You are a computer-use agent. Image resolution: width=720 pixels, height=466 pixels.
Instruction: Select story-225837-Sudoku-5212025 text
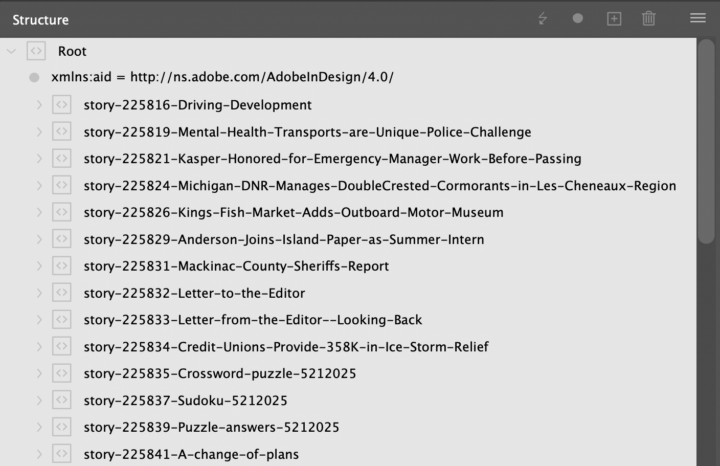pyautogui.click(x=186, y=401)
